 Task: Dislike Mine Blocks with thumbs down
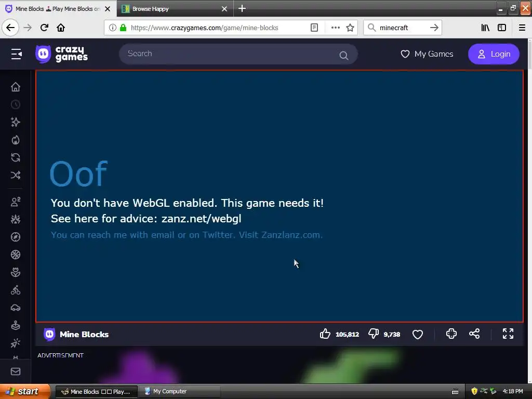(373, 334)
